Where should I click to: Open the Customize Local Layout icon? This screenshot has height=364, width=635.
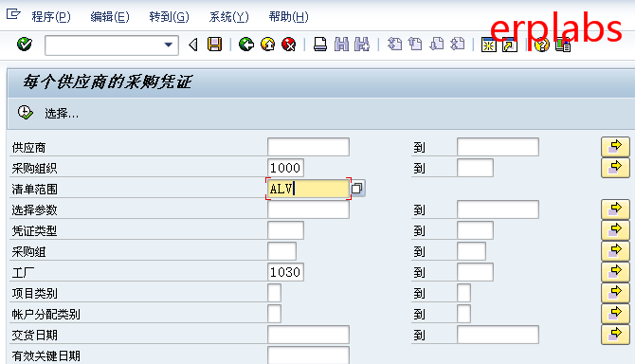coord(563,45)
